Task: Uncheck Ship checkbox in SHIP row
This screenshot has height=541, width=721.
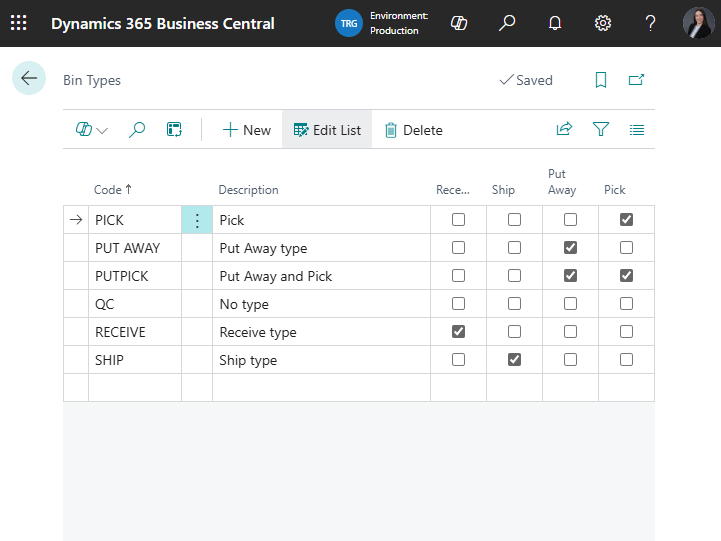Action: [x=514, y=360]
